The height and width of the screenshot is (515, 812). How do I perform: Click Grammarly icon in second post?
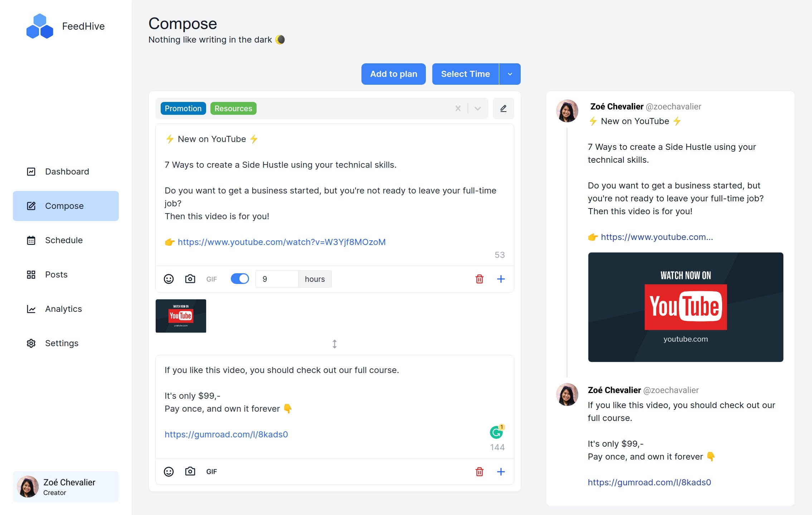[496, 432]
